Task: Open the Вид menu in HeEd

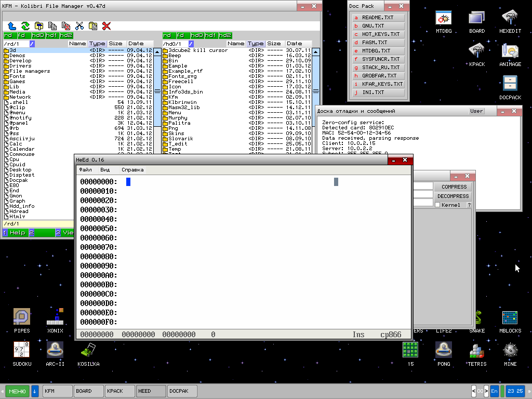Action: [105, 170]
